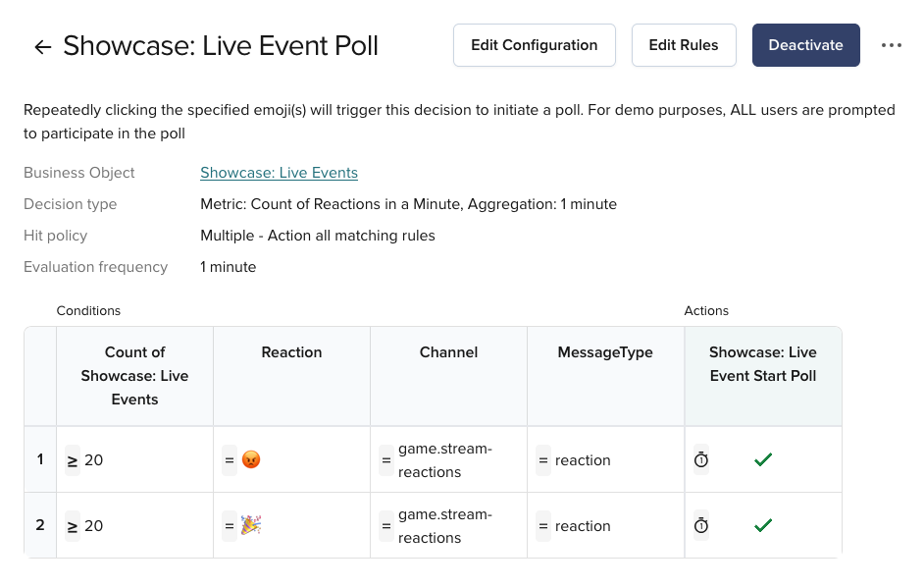Click the green checkmark in row 2

763,525
